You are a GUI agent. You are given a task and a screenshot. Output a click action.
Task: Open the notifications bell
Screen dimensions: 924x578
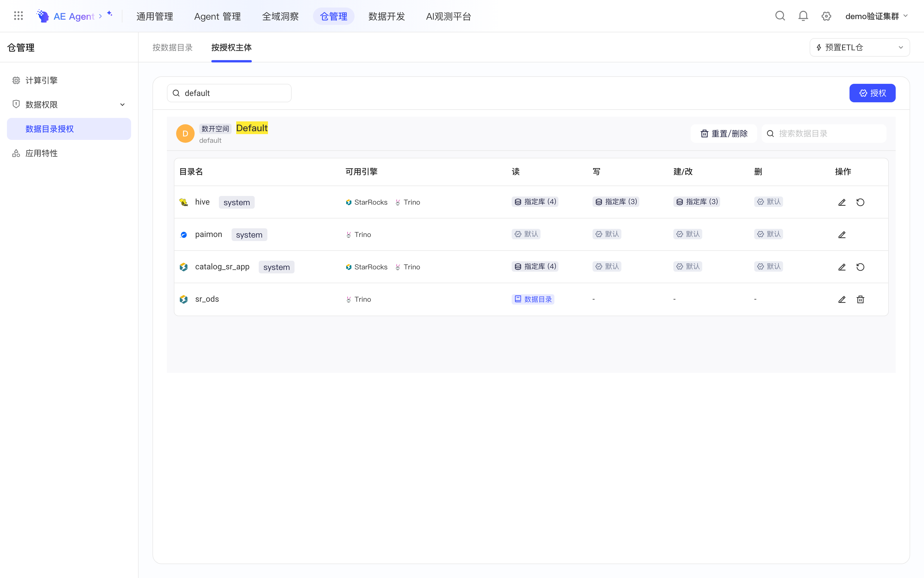pos(803,16)
